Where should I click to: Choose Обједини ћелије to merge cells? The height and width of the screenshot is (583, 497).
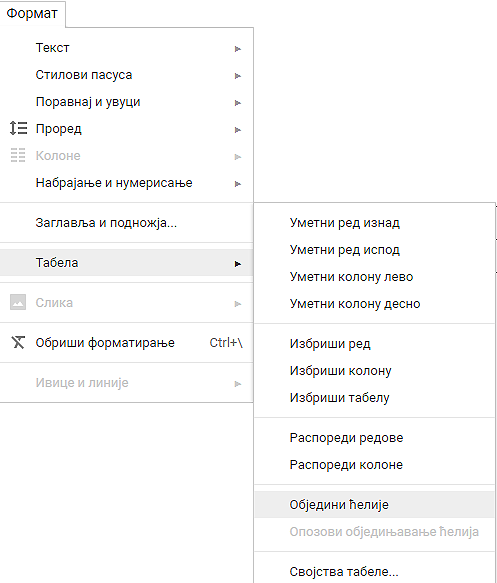[x=375, y=505]
